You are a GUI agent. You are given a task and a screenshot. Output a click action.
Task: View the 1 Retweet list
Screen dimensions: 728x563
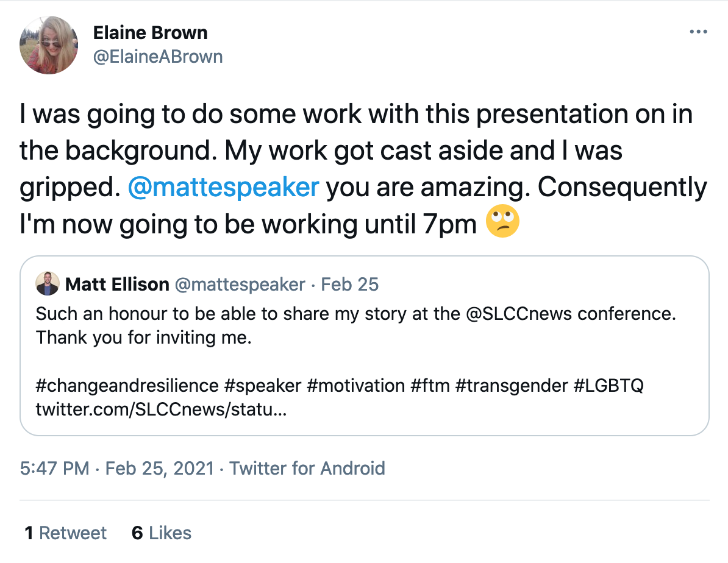pos(65,533)
